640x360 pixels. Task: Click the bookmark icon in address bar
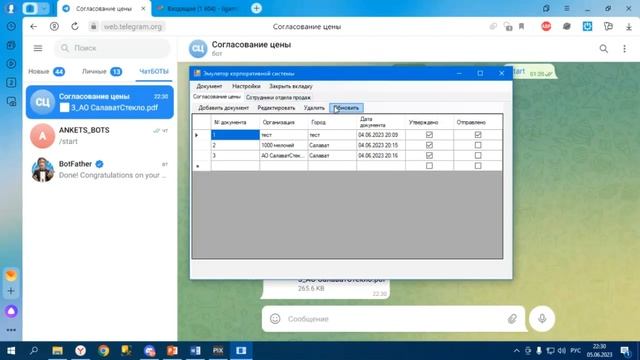[x=521, y=27]
